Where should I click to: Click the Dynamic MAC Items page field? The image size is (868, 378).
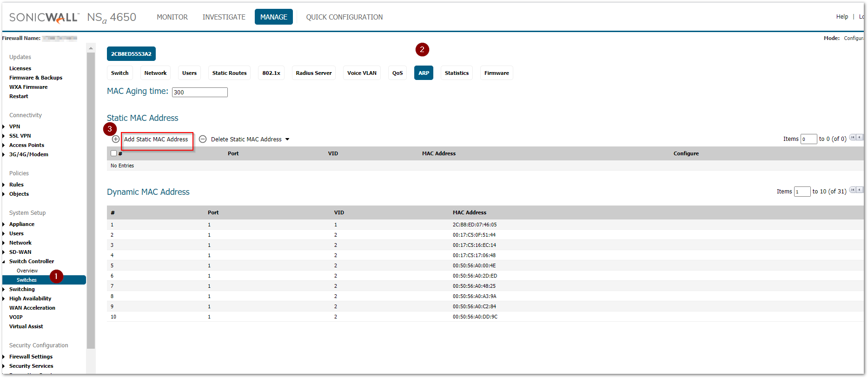tap(802, 192)
